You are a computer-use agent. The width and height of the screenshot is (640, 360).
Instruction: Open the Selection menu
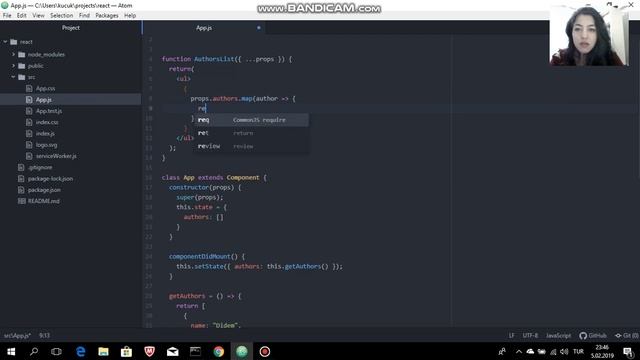coord(62,16)
